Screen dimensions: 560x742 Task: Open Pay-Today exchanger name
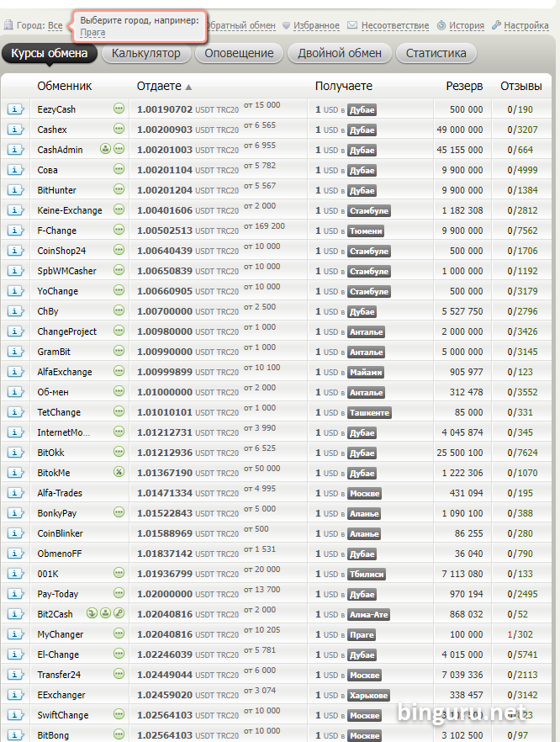click(x=58, y=594)
